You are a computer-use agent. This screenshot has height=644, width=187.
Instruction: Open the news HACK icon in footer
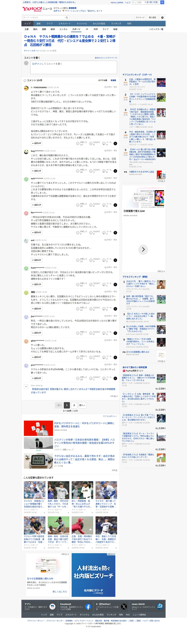pyautogui.click(x=160, y=606)
